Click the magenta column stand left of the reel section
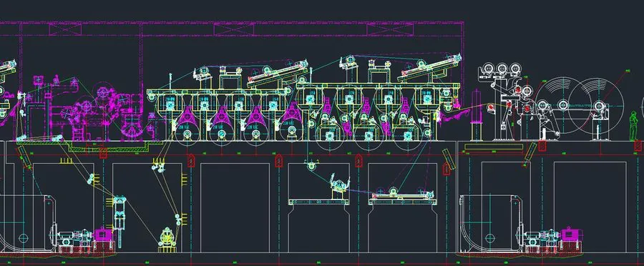 click(476, 107)
